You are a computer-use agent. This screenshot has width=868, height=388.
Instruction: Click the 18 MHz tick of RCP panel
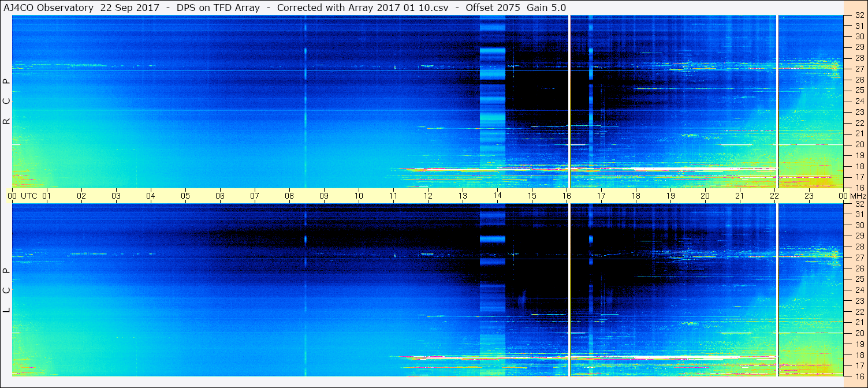coord(859,166)
